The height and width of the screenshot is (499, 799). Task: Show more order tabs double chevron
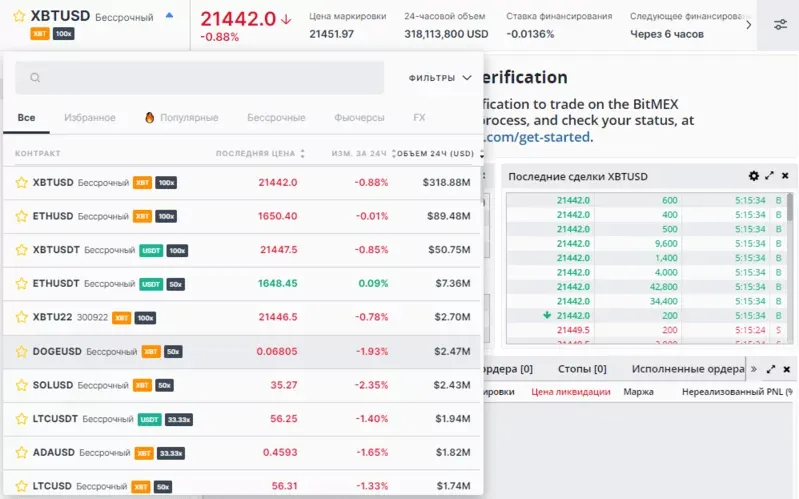pyautogui.click(x=754, y=369)
